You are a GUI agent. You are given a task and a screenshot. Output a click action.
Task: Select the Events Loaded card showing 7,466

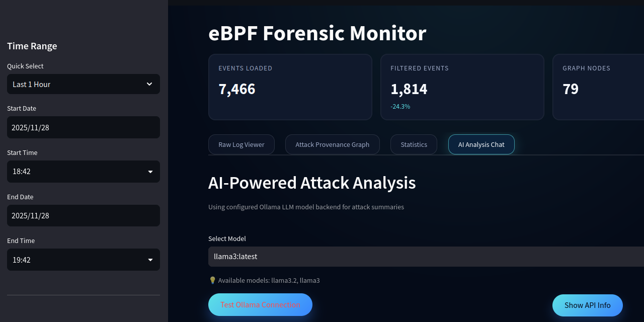pos(290,87)
